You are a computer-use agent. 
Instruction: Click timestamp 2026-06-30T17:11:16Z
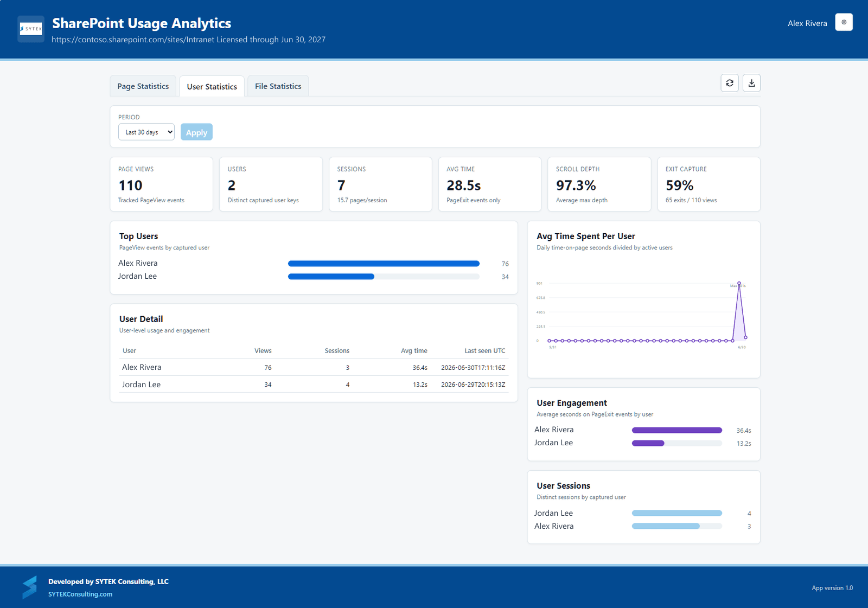point(473,368)
